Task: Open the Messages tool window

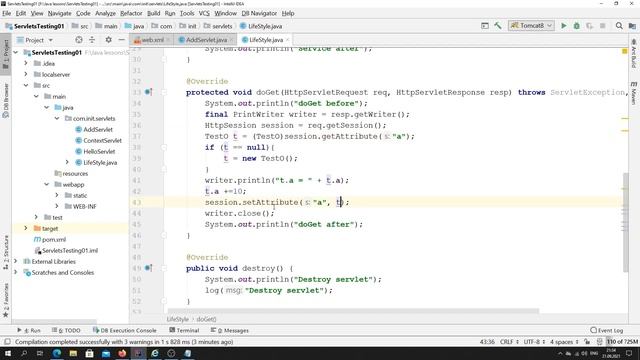Action: (230, 330)
